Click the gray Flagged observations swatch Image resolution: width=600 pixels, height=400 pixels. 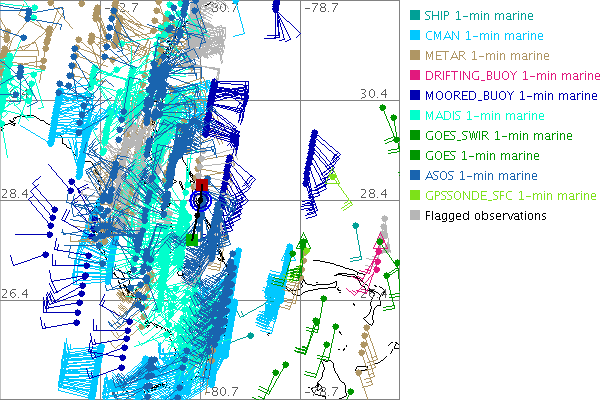tap(415, 216)
